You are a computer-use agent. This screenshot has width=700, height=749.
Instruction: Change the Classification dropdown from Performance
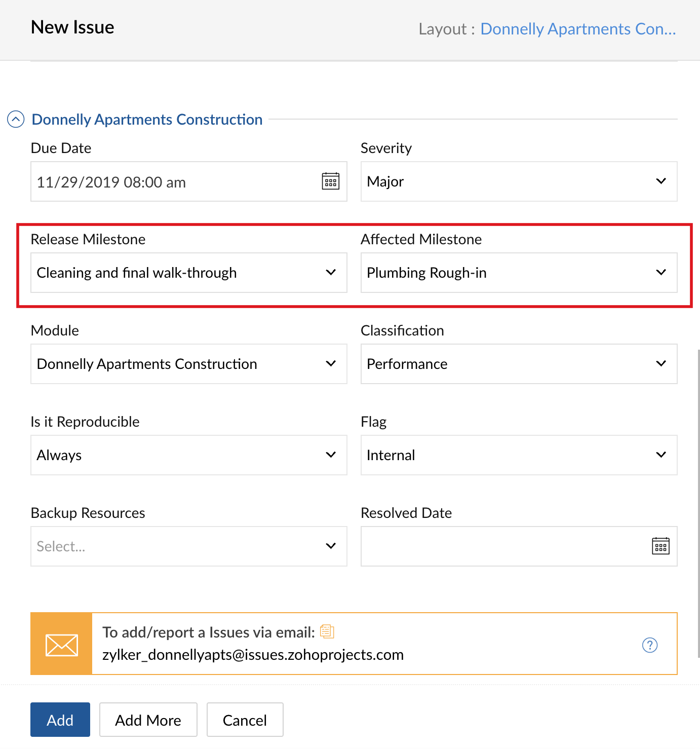[x=519, y=364]
